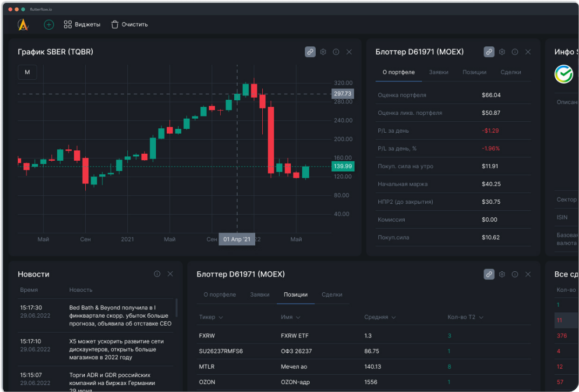Click the ОФЗ 26237 name cell
This screenshot has height=392, width=579.
[296, 352]
